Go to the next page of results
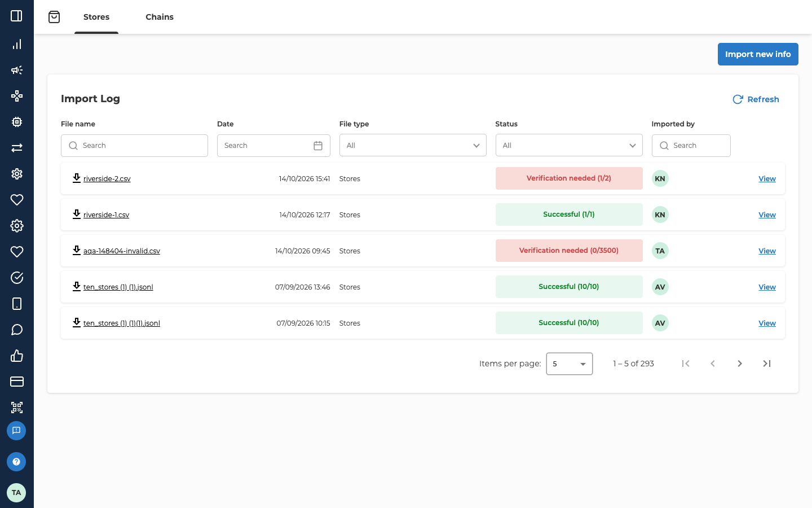The height and width of the screenshot is (508, 812). click(x=740, y=364)
